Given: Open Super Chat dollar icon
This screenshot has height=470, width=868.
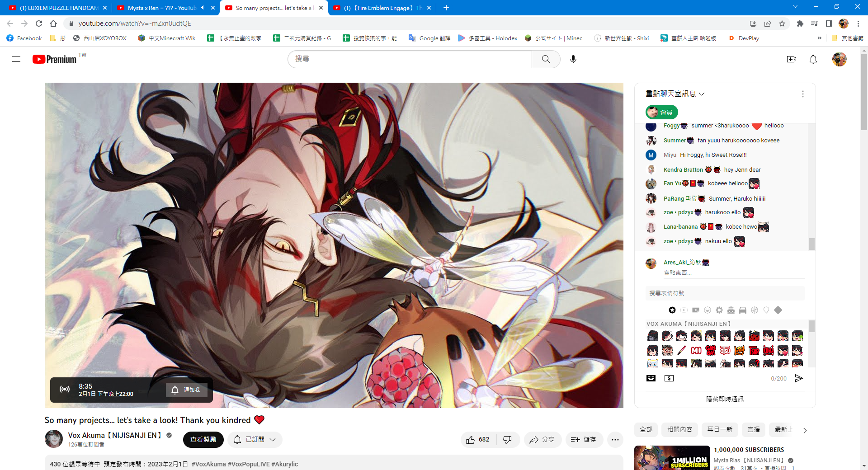Looking at the screenshot, I should pos(669,378).
